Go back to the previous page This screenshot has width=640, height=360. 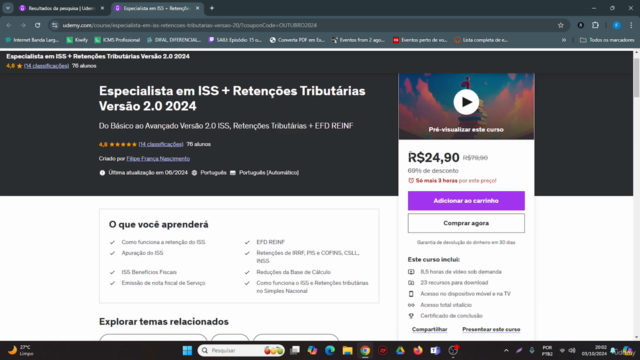coord(9,25)
